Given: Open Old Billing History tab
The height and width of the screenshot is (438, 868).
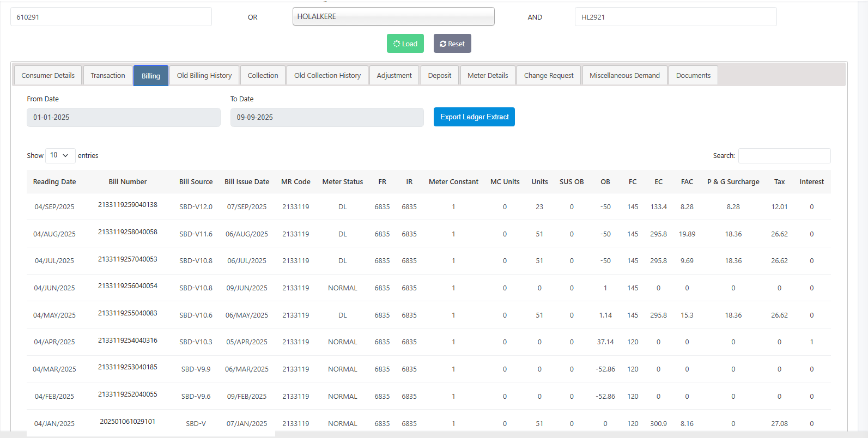Looking at the screenshot, I should [x=204, y=76].
